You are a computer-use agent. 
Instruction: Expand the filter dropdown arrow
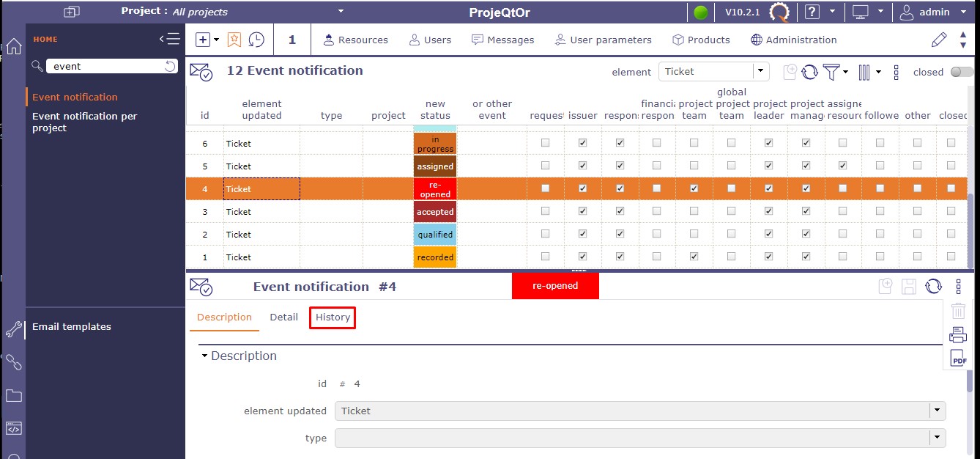tap(846, 72)
